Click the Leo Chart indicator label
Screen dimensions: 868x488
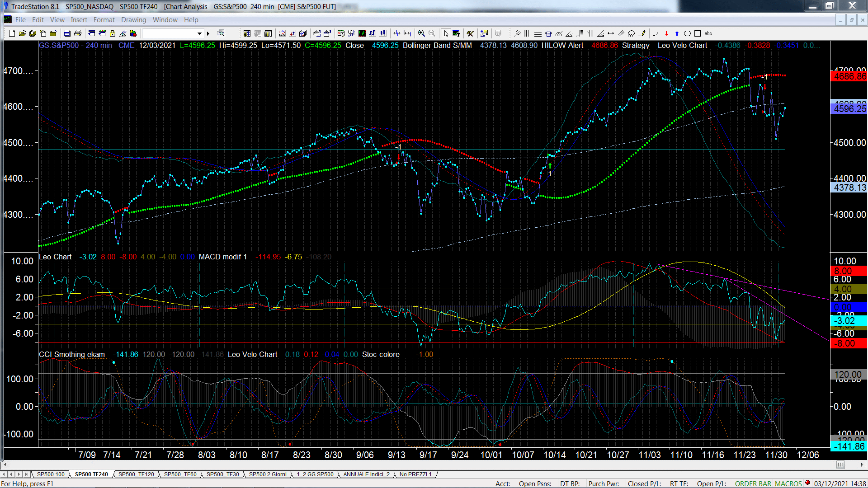pos(55,257)
